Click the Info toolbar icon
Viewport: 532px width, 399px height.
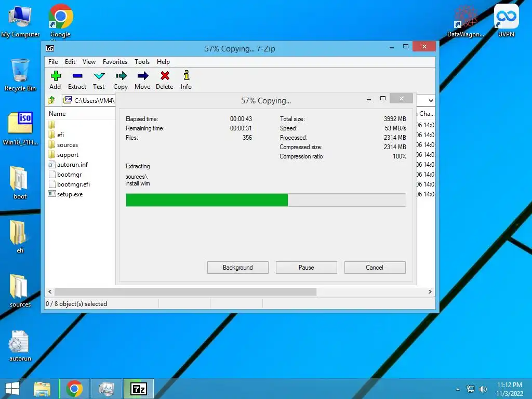(187, 80)
